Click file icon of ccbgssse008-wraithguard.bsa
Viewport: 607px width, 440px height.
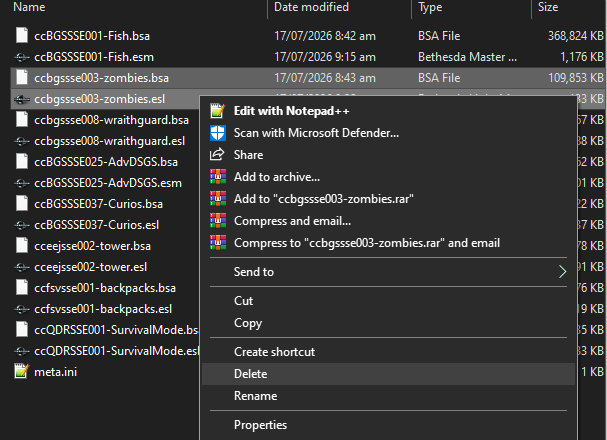(x=22, y=120)
